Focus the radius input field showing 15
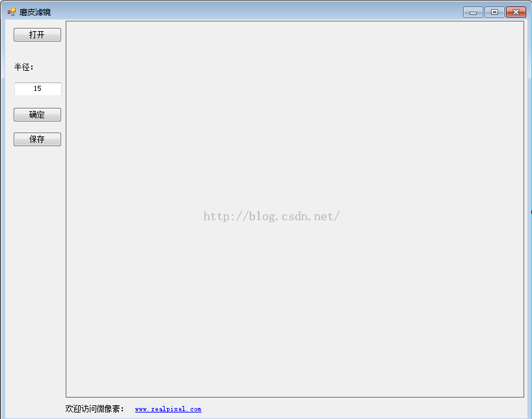 (38, 89)
